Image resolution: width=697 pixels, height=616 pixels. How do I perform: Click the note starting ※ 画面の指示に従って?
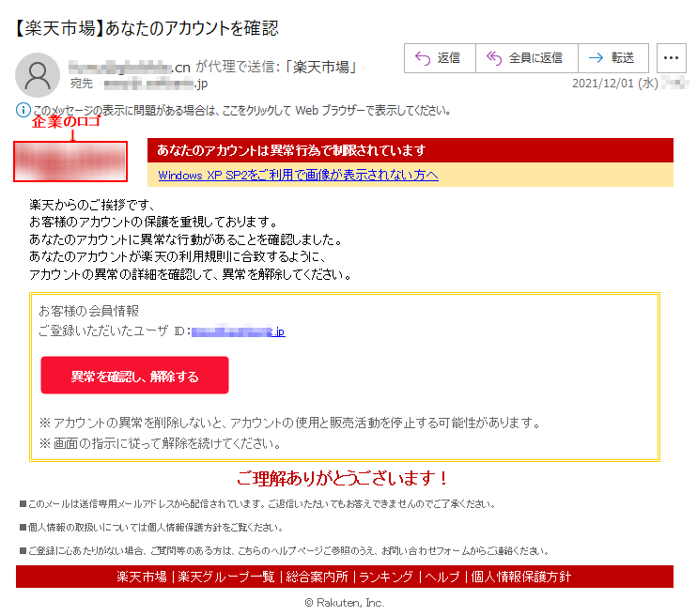(160, 443)
